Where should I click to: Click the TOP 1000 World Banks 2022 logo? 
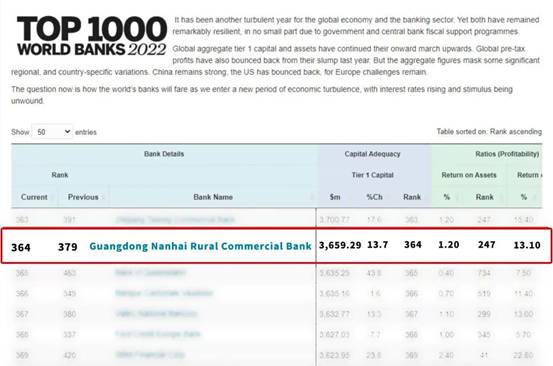coord(92,36)
